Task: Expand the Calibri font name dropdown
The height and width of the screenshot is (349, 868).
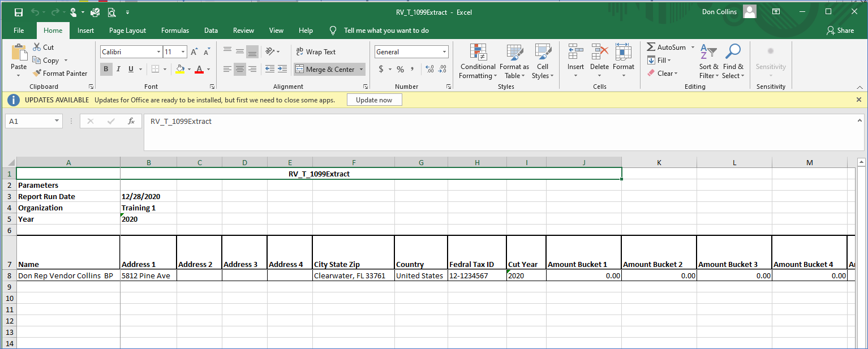Action: click(158, 52)
